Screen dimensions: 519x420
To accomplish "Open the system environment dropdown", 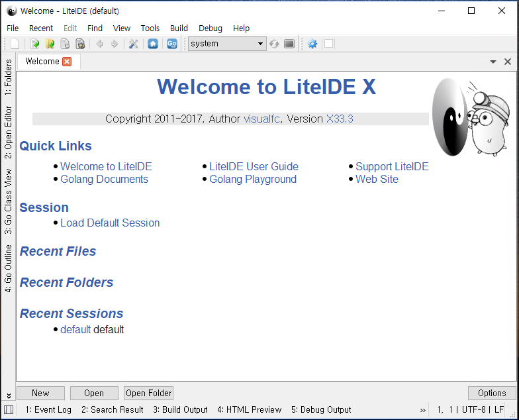I will 226,44.
